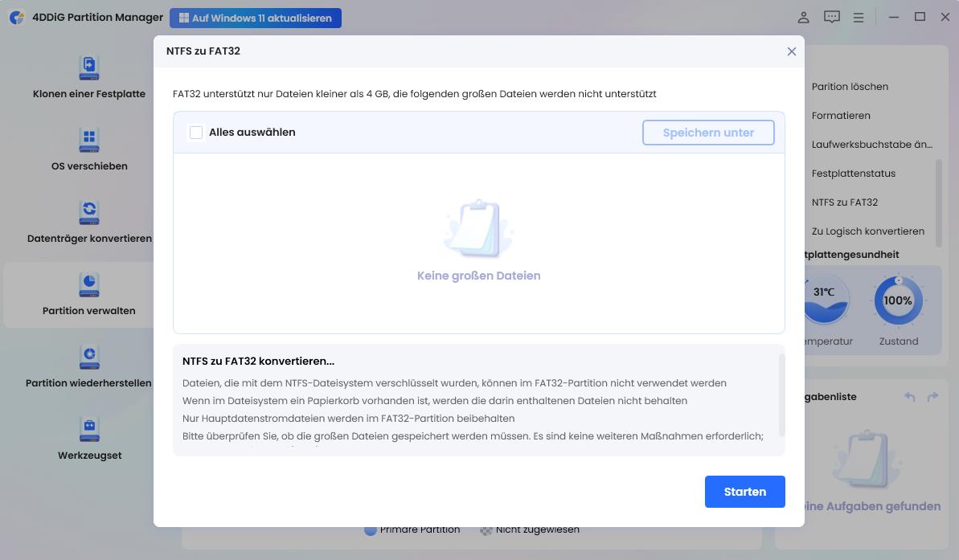Open the user account icon
Image resolution: width=959 pixels, height=560 pixels.
(804, 18)
